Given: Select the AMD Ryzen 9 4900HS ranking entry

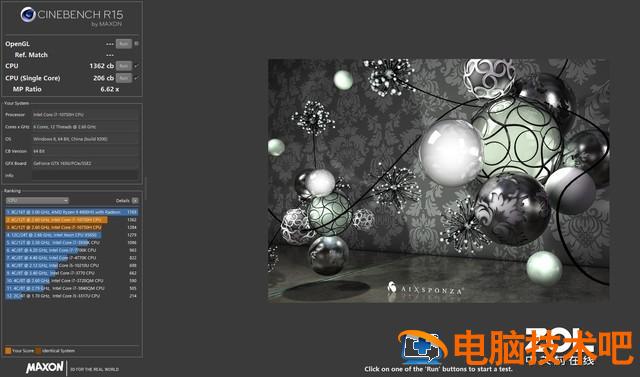Looking at the screenshot, I should click(72, 212).
